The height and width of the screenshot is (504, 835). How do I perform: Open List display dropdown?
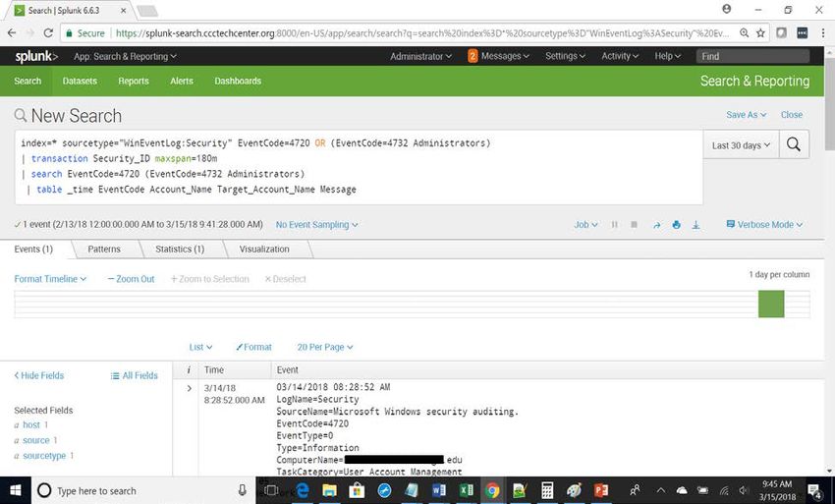[200, 347]
